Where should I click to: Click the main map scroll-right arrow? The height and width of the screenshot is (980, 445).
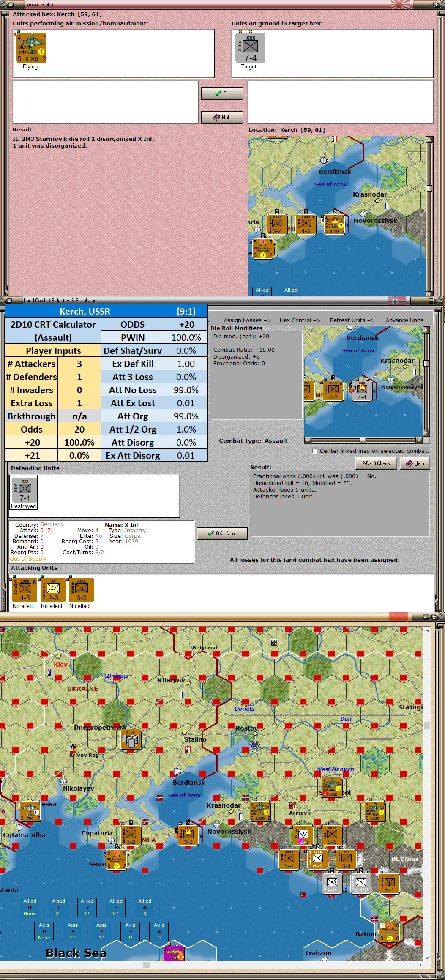click(x=420, y=965)
